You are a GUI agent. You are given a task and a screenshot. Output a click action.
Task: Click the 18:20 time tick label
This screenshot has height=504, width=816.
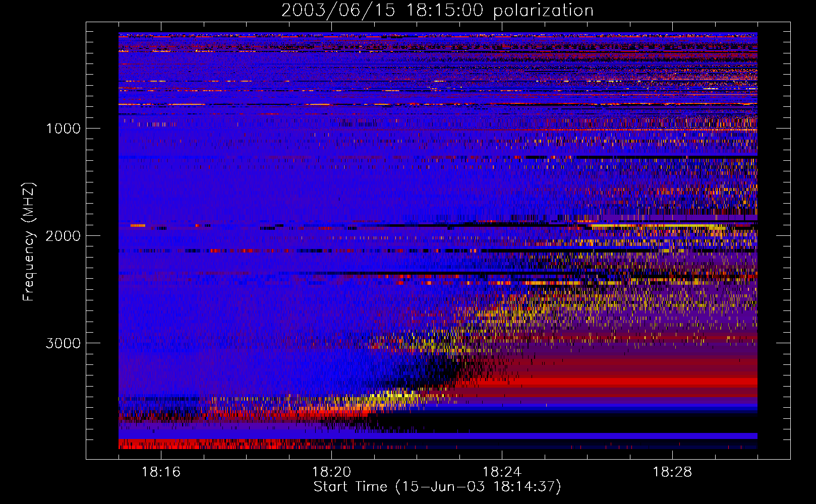pos(331,472)
